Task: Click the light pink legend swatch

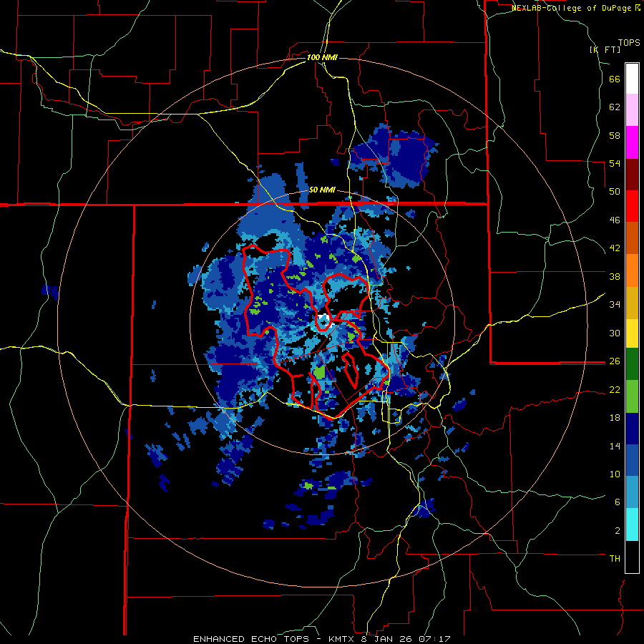Action: [x=632, y=109]
